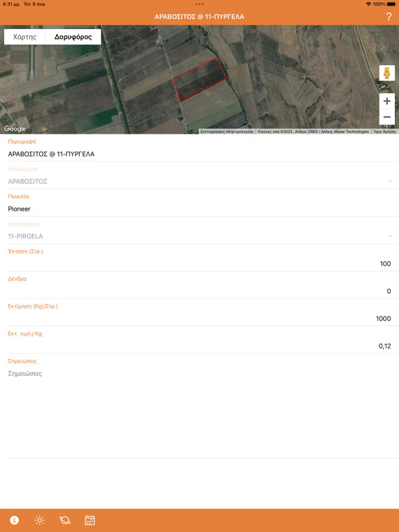This screenshot has width=399, height=532.
Task: Open Συντομεύσεις πληκτρολογίου map link
Action: (227, 132)
